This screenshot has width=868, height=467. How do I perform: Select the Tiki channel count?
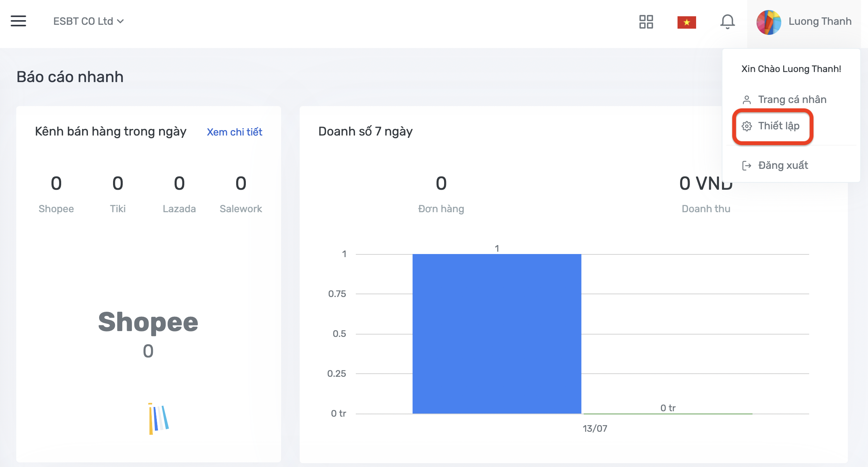tap(118, 183)
